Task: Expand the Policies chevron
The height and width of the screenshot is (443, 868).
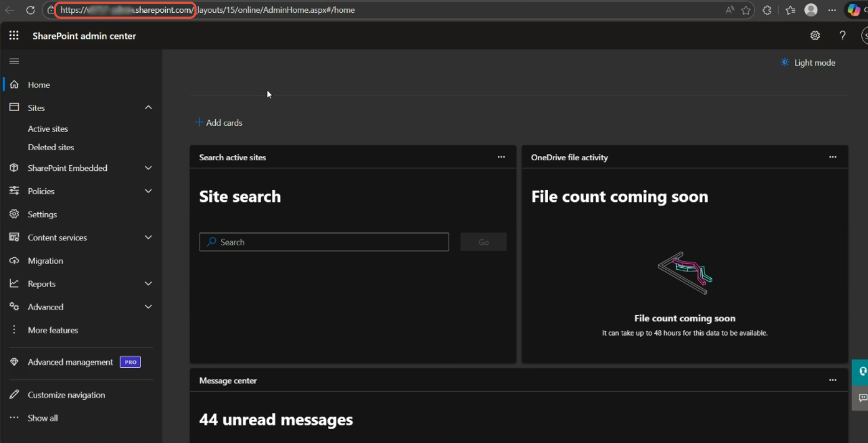Action: tap(148, 191)
